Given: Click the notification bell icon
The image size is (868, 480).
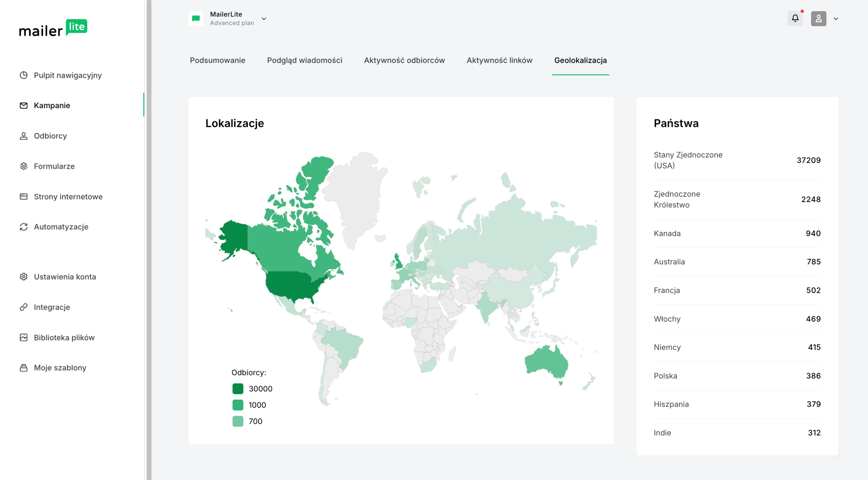Looking at the screenshot, I should (795, 18).
